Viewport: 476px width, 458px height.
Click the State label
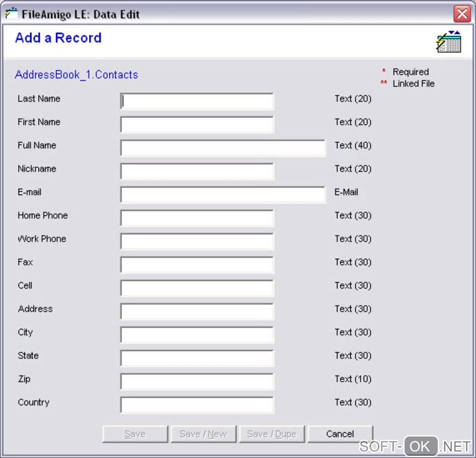(x=28, y=356)
